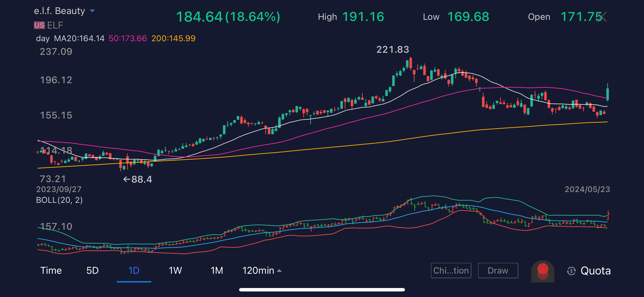Select the Draw button

pyautogui.click(x=498, y=270)
